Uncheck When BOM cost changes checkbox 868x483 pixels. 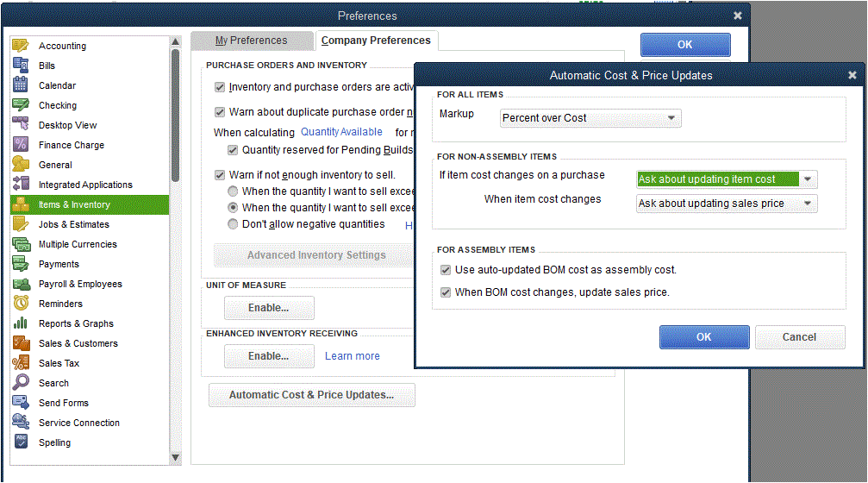[x=446, y=292]
